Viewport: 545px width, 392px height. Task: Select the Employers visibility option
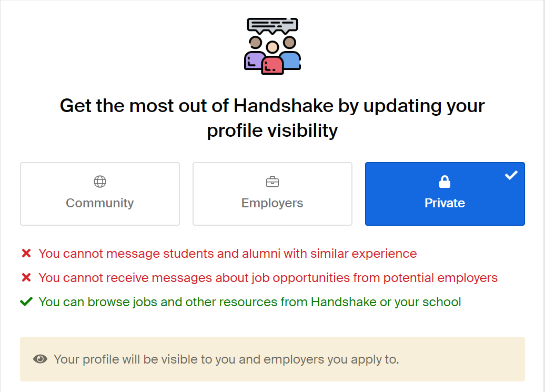coord(272,194)
